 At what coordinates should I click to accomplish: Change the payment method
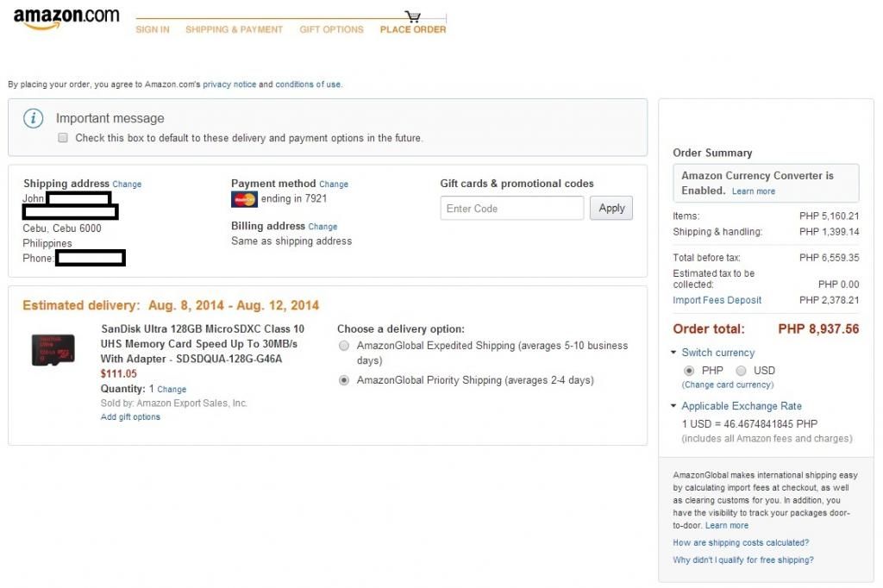click(x=334, y=185)
